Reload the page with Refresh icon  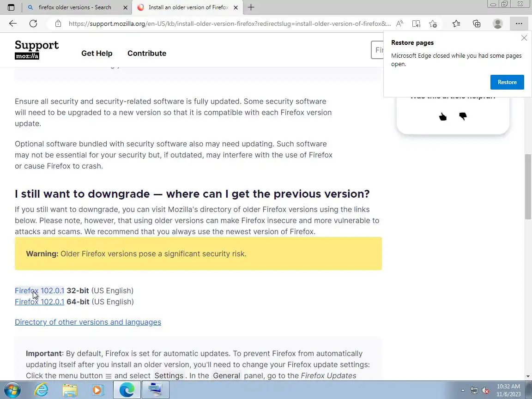(x=33, y=24)
